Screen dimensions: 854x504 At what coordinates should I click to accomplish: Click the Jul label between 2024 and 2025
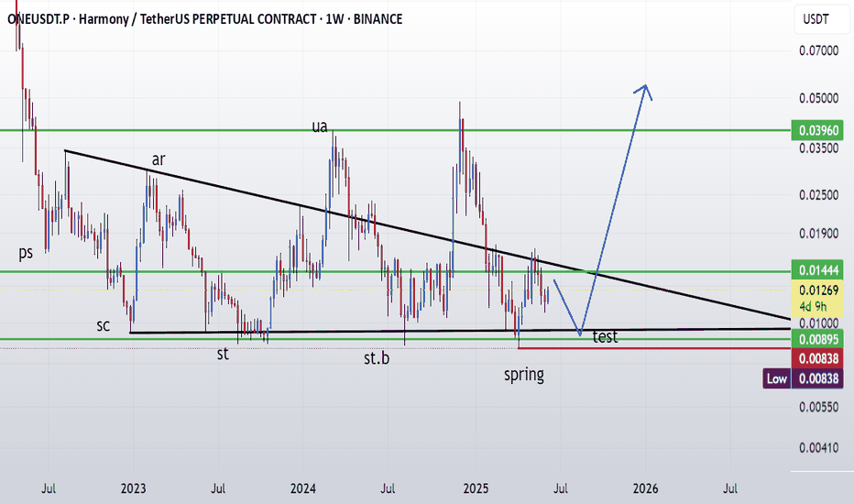(x=388, y=488)
